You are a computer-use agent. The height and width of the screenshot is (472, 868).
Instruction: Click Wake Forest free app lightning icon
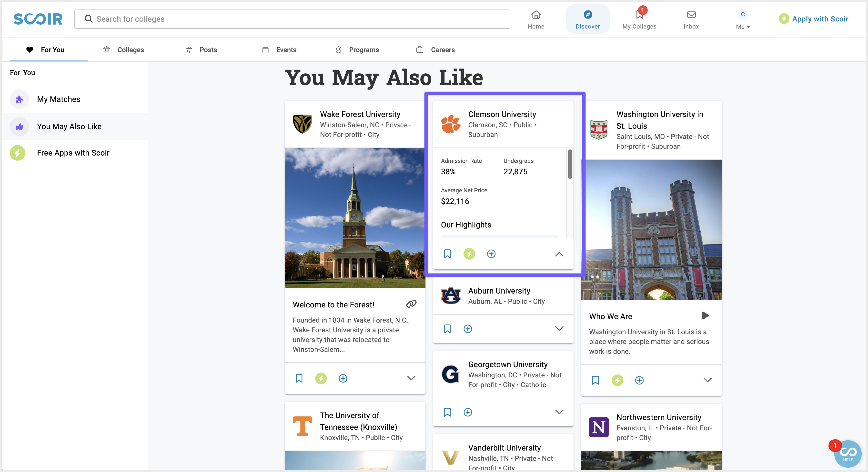tap(321, 378)
